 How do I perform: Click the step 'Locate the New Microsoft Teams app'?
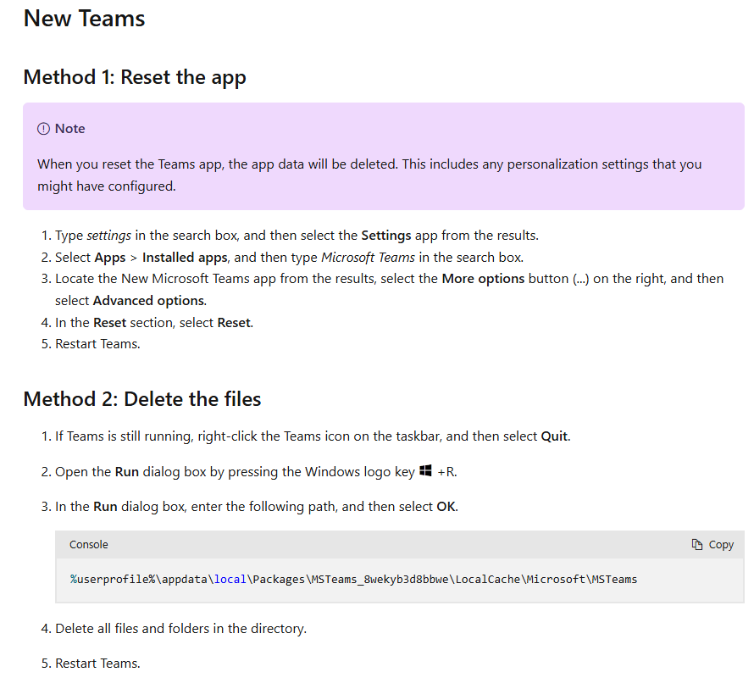[389, 290]
